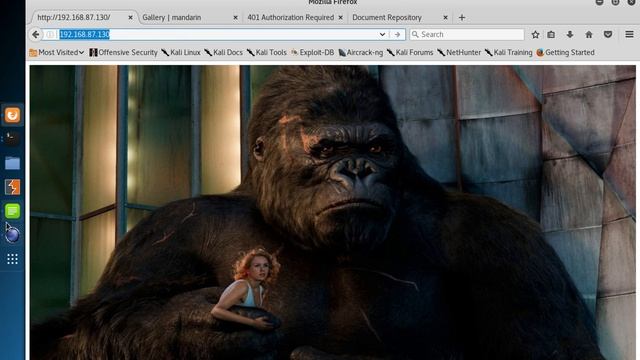The width and height of the screenshot is (640, 360).
Task: Close the 401 Authorization Required tab
Action: [x=340, y=18]
